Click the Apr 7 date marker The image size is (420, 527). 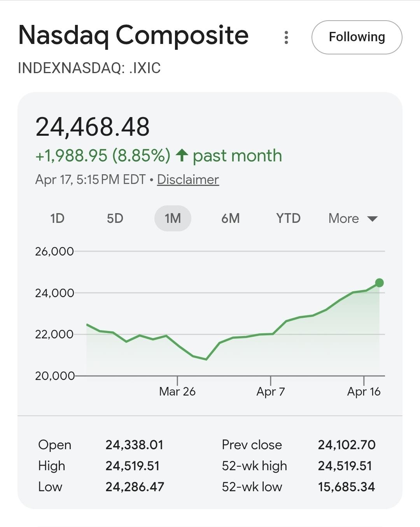point(271,391)
